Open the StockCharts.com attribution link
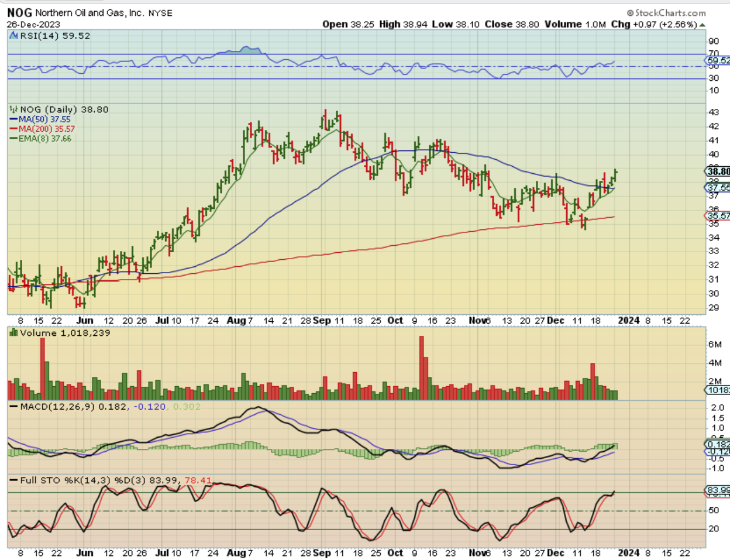This screenshot has height=560, width=730. coord(666,12)
